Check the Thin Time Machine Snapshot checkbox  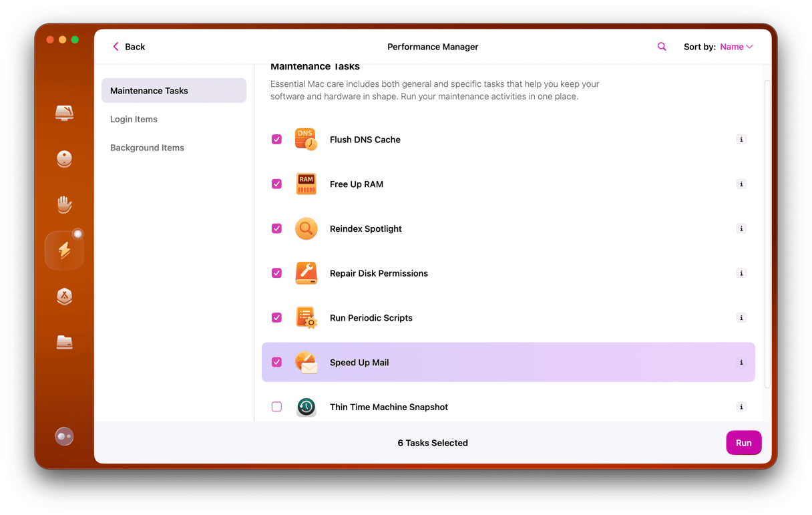tap(276, 407)
